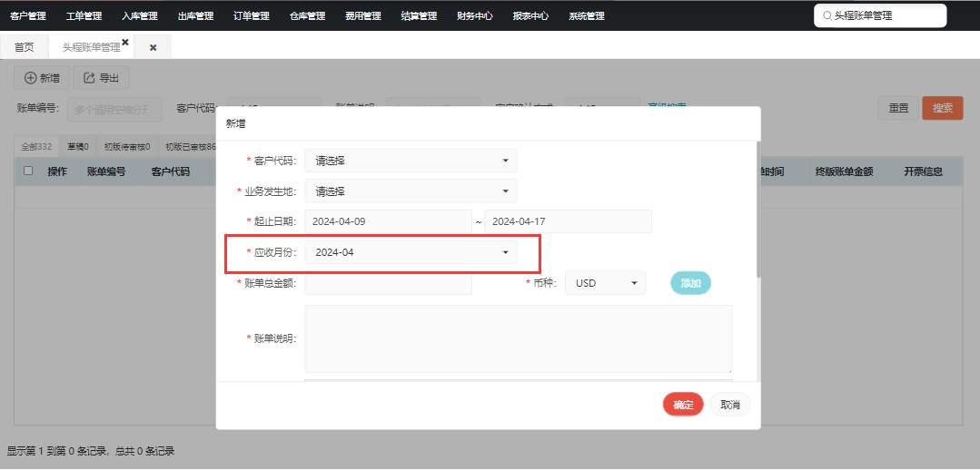
Task: Tick the select-all checkbox in the table header
Action: click(x=28, y=171)
